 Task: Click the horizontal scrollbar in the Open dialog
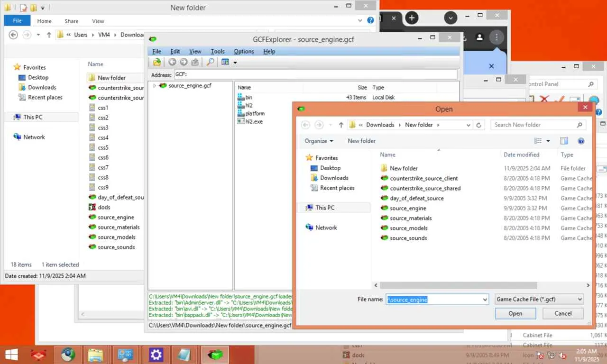pos(458,285)
